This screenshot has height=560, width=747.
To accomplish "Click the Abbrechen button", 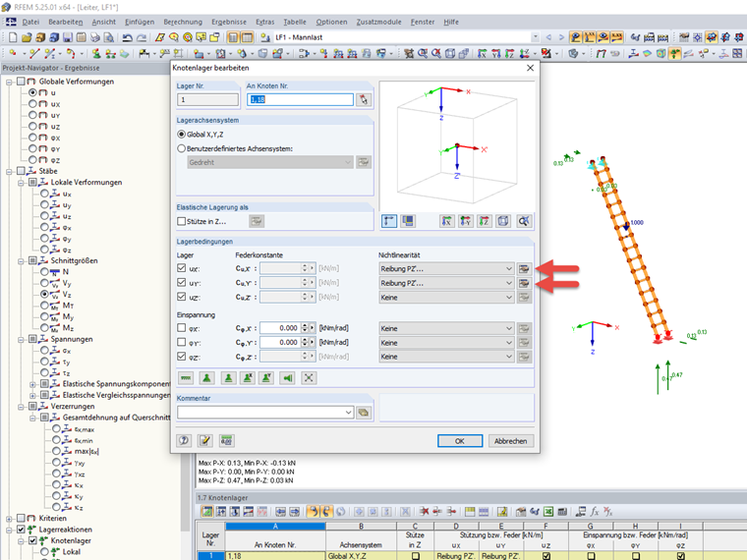I will 511,441.
